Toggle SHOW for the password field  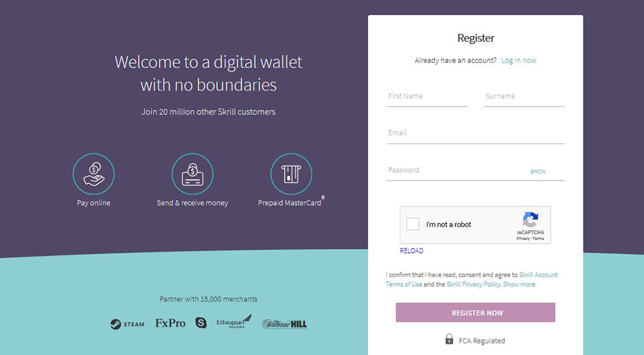click(538, 172)
